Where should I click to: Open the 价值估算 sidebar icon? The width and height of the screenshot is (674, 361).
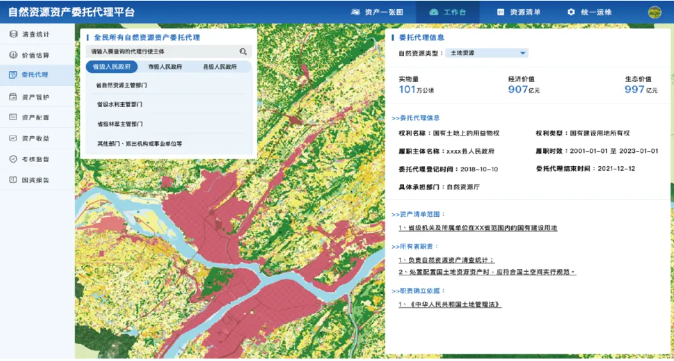tap(13, 55)
